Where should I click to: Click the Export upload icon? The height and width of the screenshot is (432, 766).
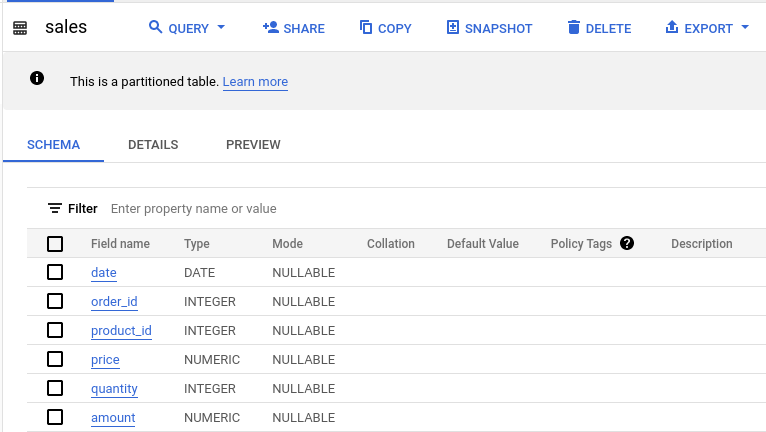[x=672, y=27]
